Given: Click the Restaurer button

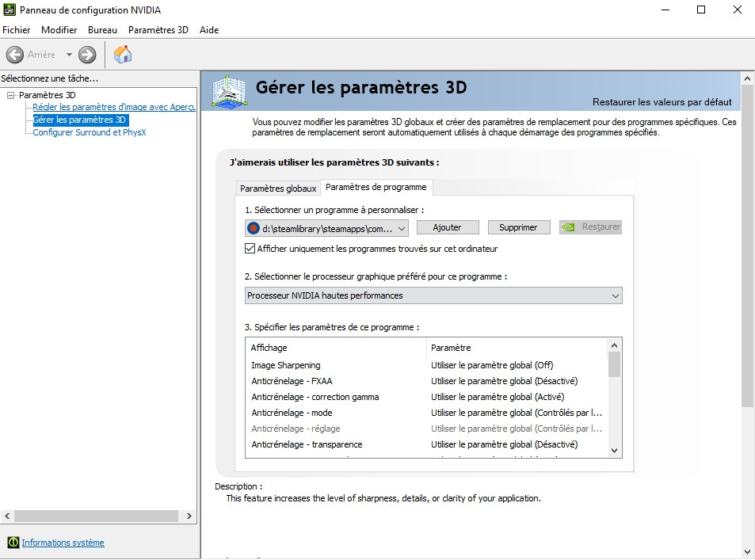Looking at the screenshot, I should click(x=591, y=227).
